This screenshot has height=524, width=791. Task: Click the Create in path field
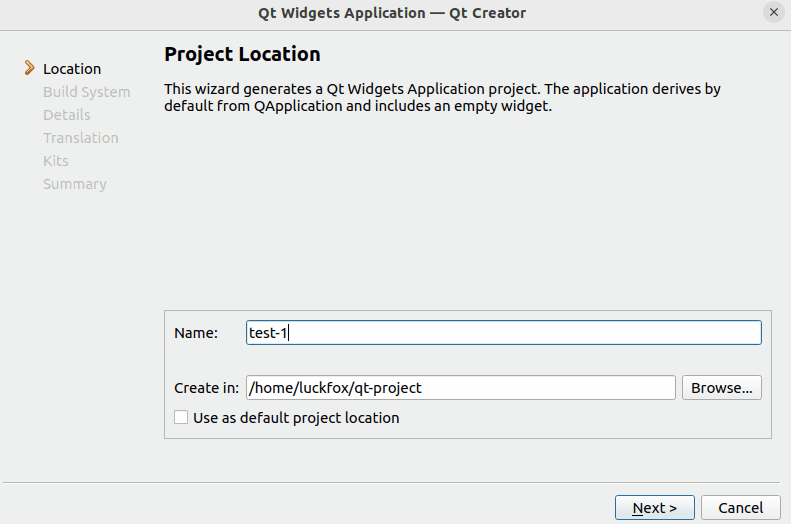tap(461, 388)
